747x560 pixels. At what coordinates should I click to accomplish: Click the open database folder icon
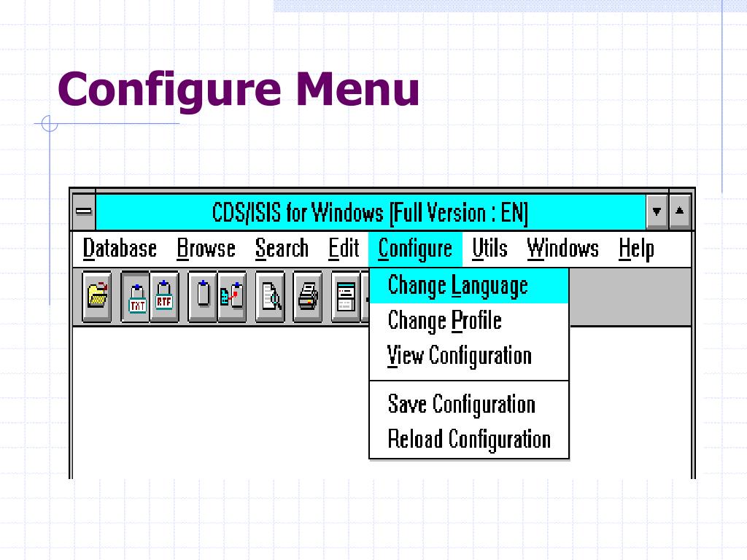coord(97,297)
